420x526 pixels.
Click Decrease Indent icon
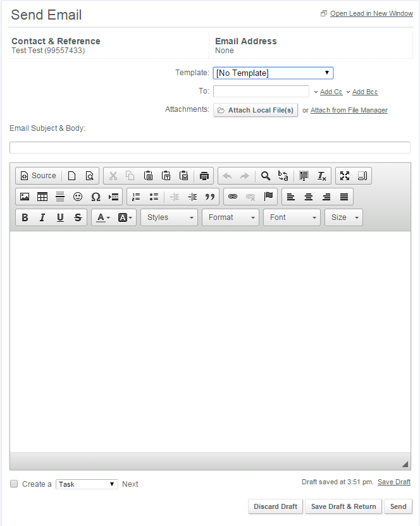click(175, 197)
